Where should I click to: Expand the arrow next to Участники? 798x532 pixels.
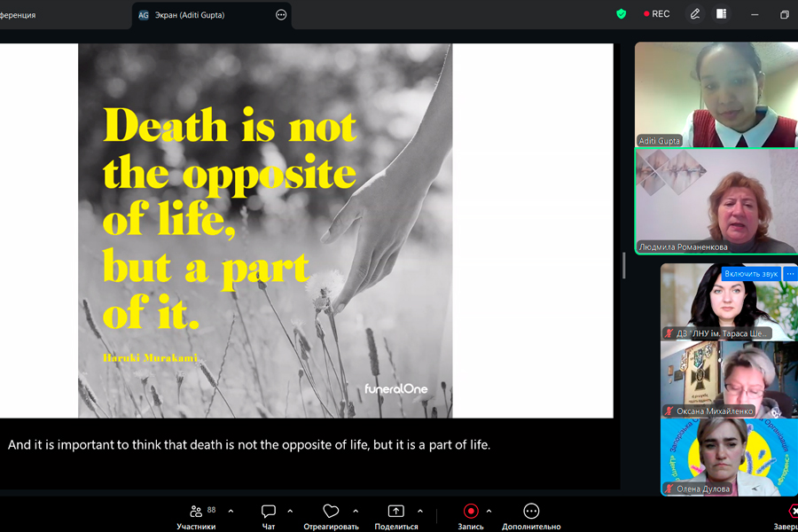click(231, 511)
